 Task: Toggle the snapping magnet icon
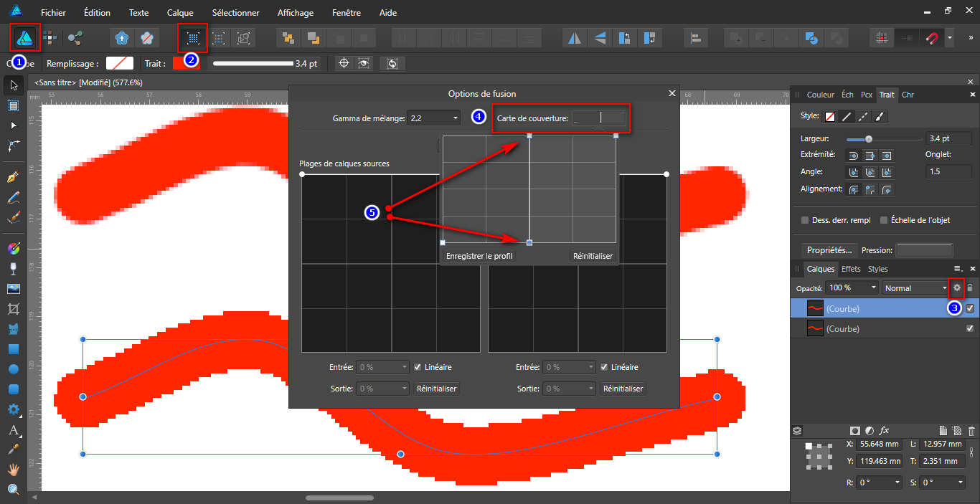pyautogui.click(x=932, y=38)
